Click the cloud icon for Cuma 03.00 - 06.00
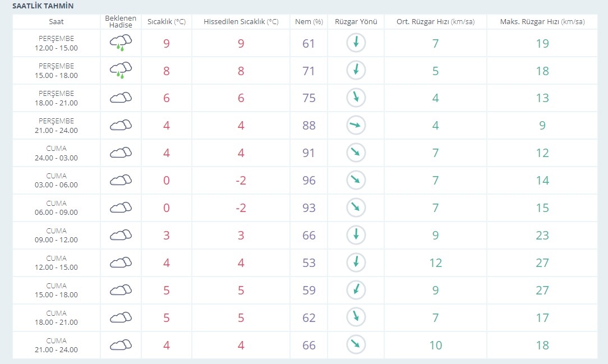Image resolution: width=608 pixels, height=364 pixels. [x=121, y=180]
